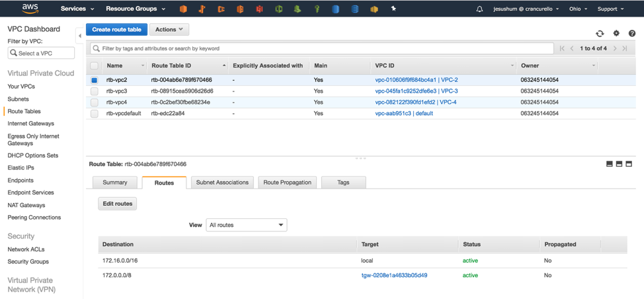Viewport: 644px width, 299px height.
Task: Go to previous page of results
Action: (572, 48)
